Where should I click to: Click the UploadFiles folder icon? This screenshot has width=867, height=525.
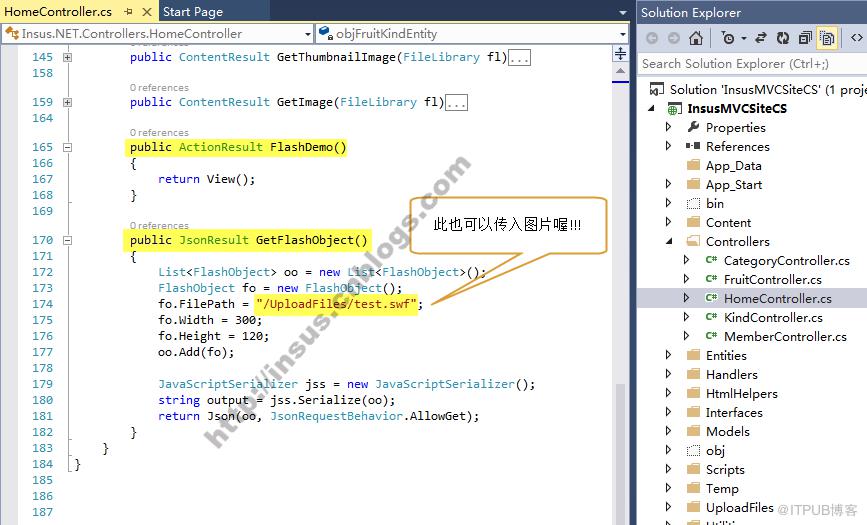[693, 507]
